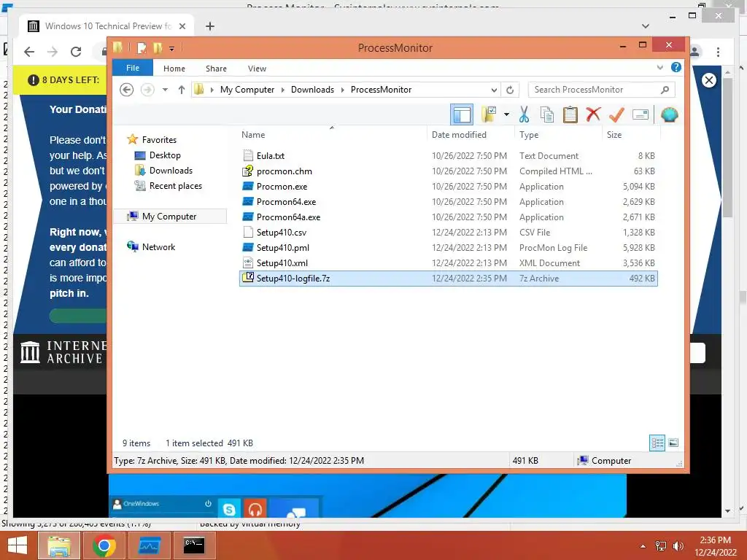Click the blue shell globe toolbar icon
This screenshot has height=560, width=747.
click(670, 114)
